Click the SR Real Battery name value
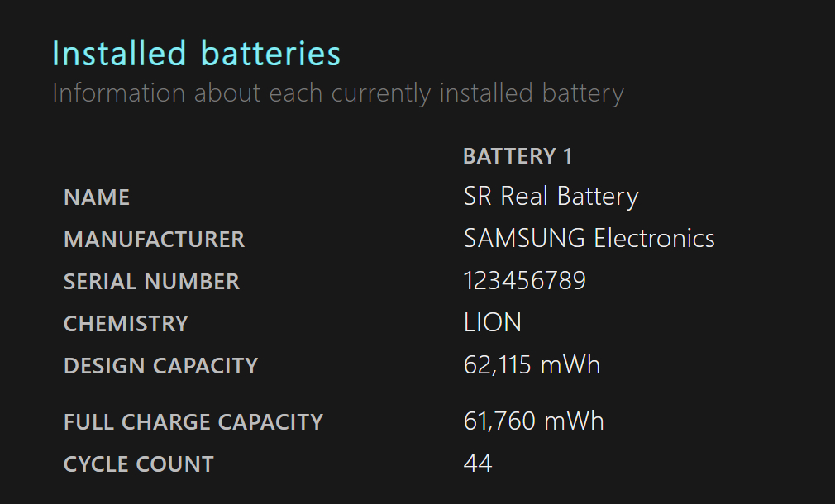The width and height of the screenshot is (835, 504). pyautogui.click(x=551, y=197)
